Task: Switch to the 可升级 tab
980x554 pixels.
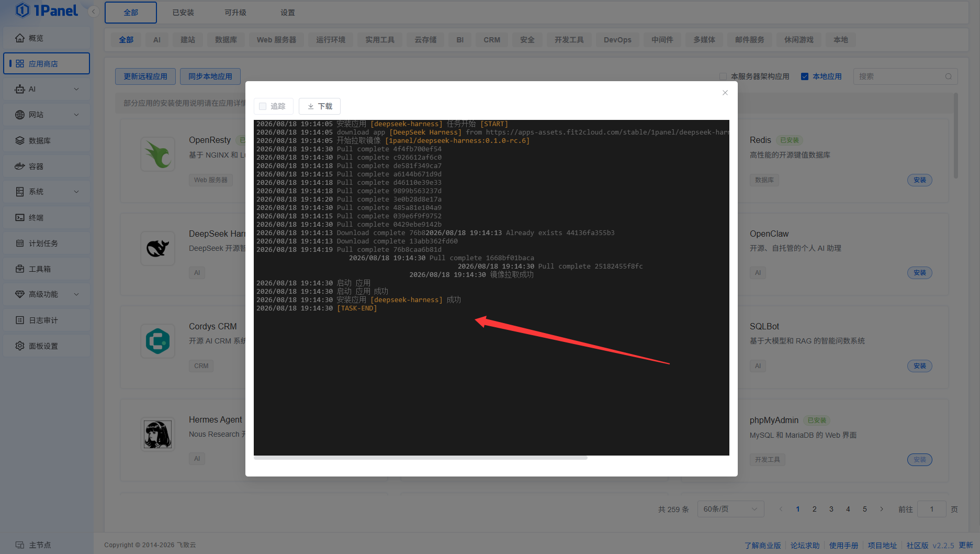Action: (x=235, y=13)
